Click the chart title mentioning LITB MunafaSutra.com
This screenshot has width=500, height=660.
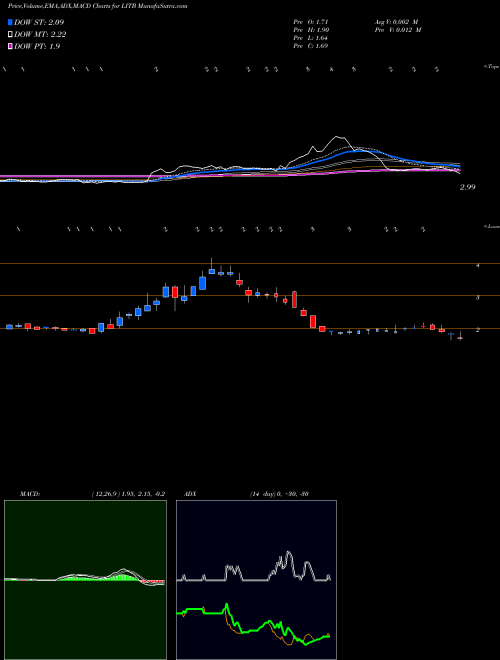pyautogui.click(x=97, y=6)
